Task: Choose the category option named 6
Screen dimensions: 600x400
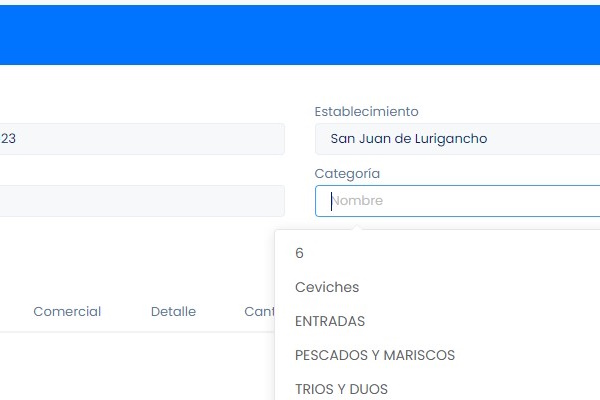Action: 300,253
